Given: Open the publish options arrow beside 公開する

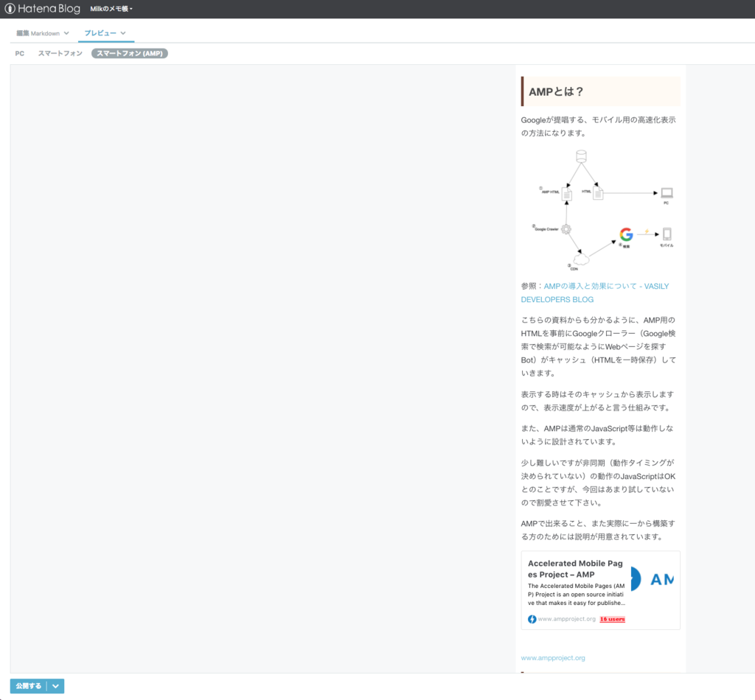Looking at the screenshot, I should point(56,685).
